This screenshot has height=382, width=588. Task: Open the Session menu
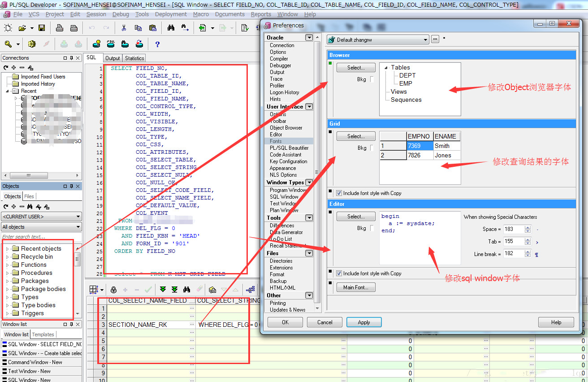coord(96,14)
